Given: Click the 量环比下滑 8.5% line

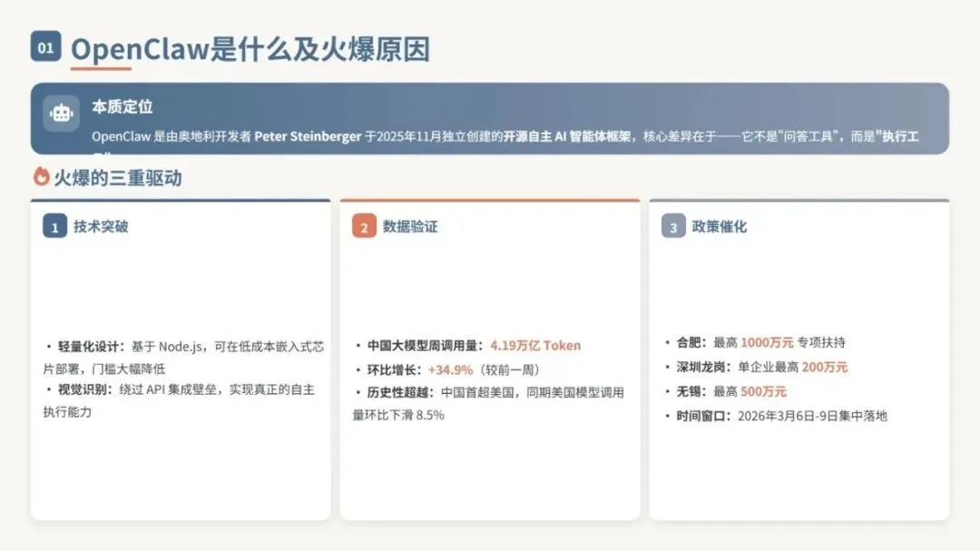Looking at the screenshot, I should [398, 415].
